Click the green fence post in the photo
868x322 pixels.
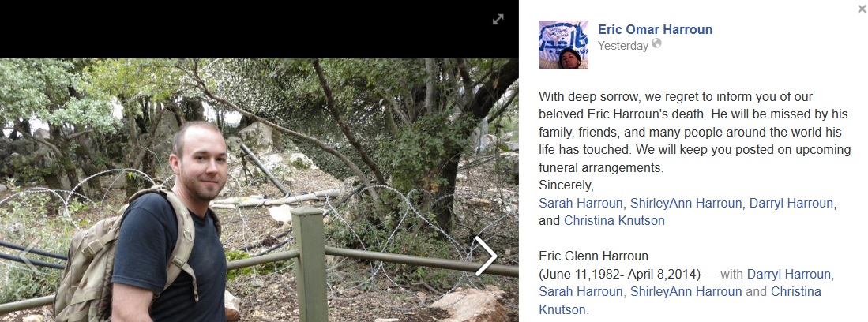pos(310,264)
